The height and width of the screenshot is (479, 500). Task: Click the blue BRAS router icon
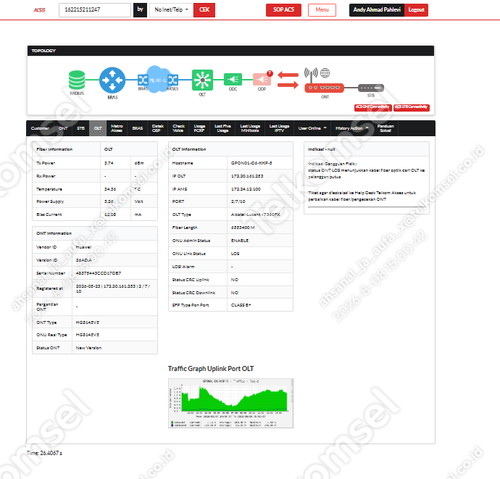(x=112, y=80)
